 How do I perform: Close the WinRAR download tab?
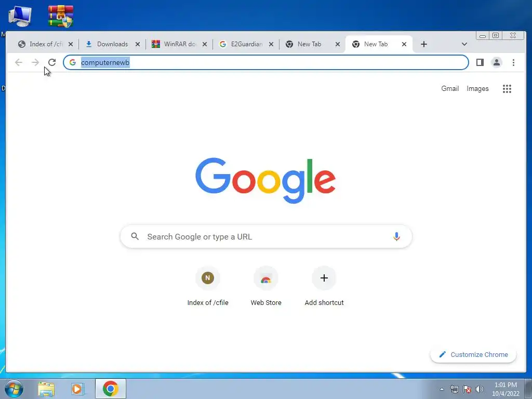tap(205, 44)
